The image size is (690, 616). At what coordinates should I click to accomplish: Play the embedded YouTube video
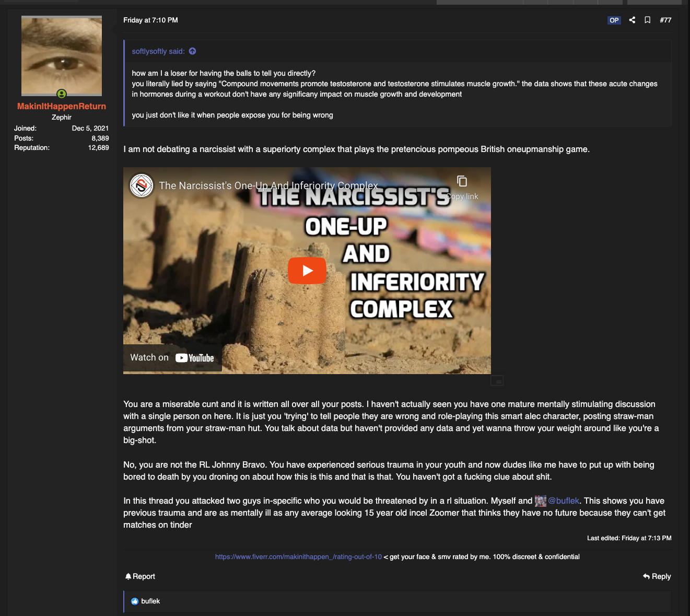[307, 271]
